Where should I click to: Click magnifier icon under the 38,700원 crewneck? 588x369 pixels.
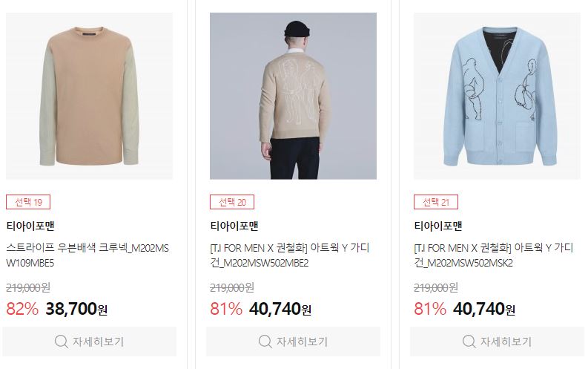[x=61, y=342]
